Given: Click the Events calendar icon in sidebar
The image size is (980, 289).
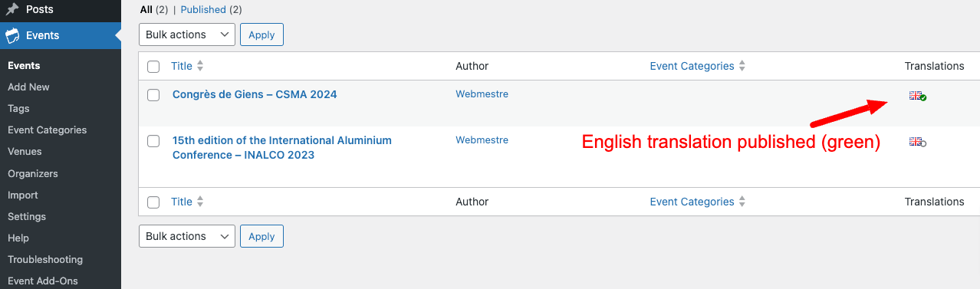Looking at the screenshot, I should (x=12, y=35).
